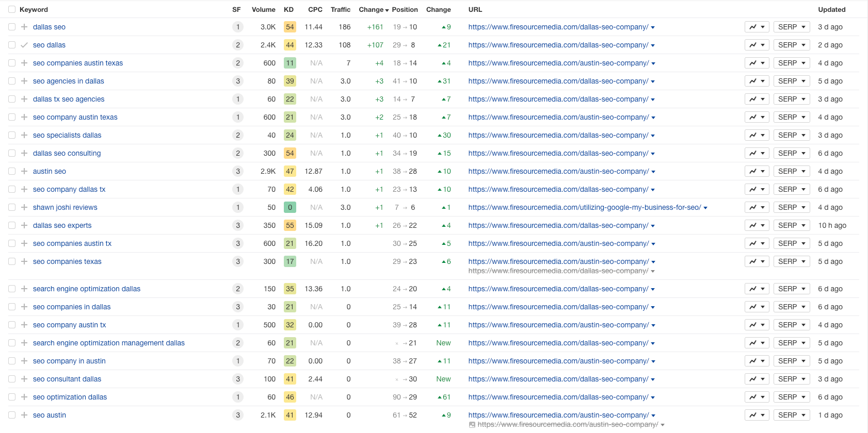Viewport: 868px width, 433px height.
Task: Click SERP features badge for 'seo austin'
Action: pyautogui.click(x=238, y=415)
